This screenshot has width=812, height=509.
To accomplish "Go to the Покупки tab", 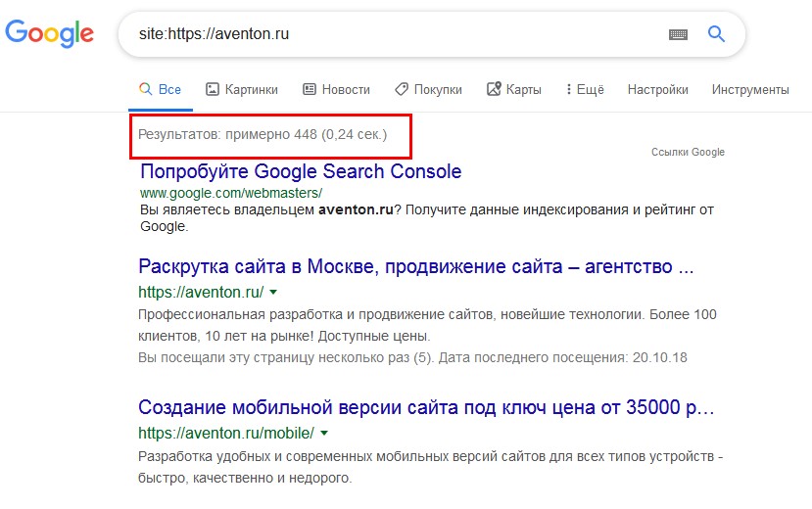I will [428, 89].
